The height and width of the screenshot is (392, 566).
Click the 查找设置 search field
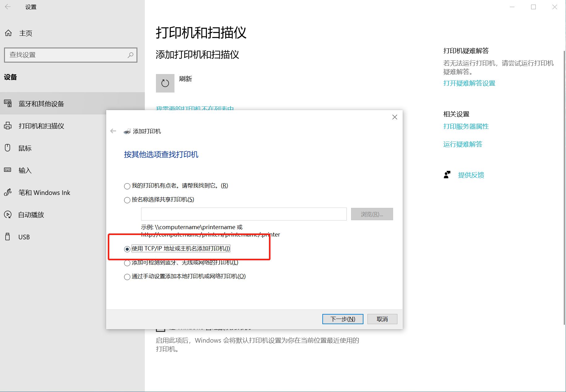point(66,55)
